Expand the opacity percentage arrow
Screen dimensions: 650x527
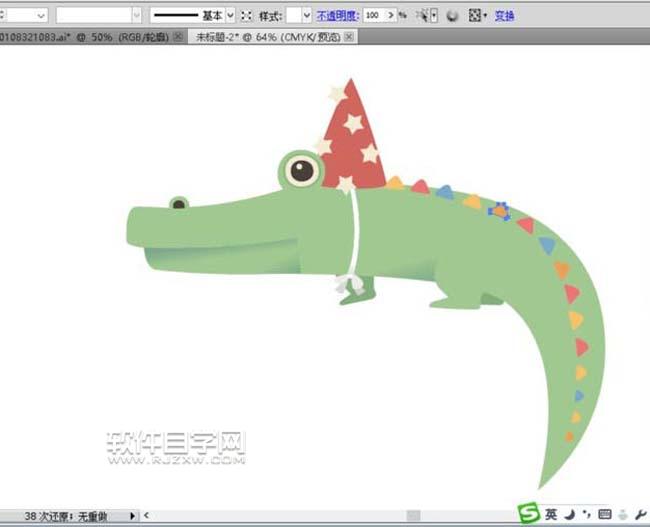(x=391, y=16)
